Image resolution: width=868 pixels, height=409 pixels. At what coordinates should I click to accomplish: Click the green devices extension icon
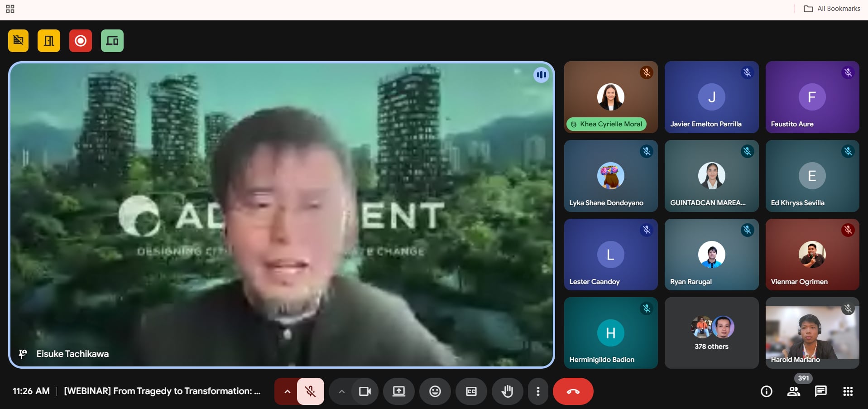[112, 41]
